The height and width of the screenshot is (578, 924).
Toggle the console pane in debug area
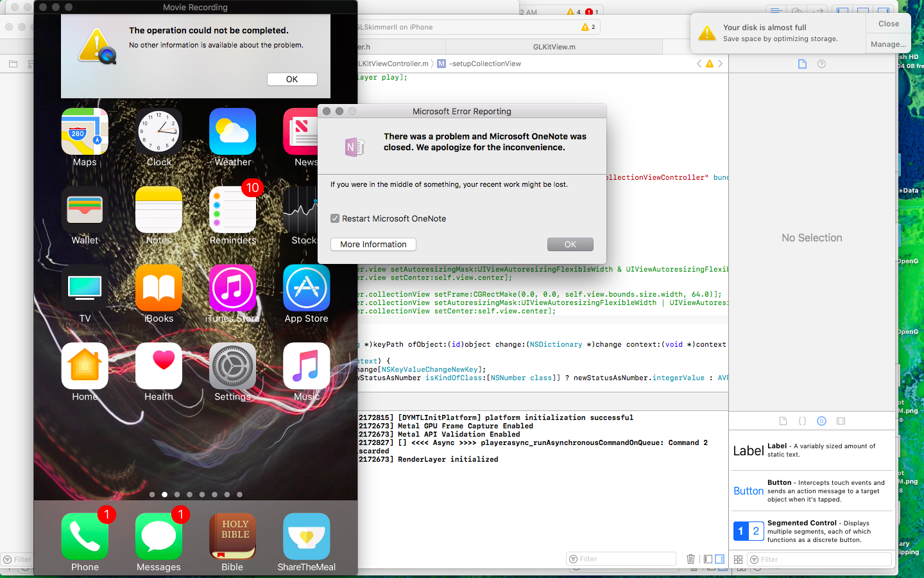[720, 559]
